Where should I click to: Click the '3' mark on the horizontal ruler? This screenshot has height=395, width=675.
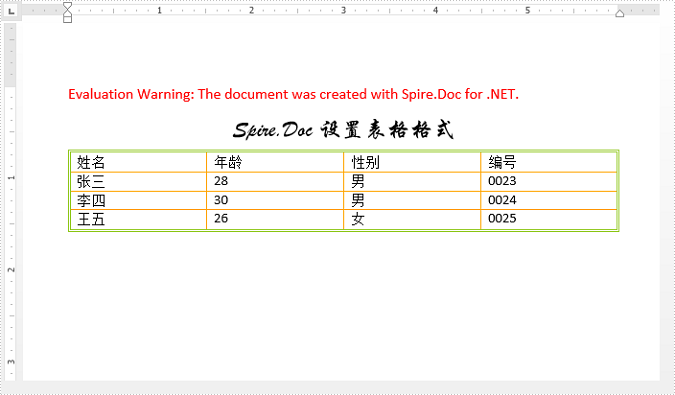[x=344, y=10]
